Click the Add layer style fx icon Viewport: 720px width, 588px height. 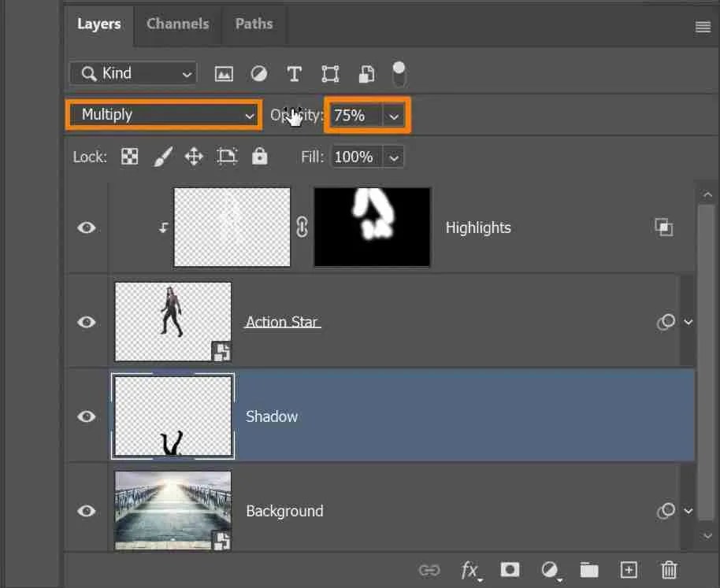click(x=470, y=570)
